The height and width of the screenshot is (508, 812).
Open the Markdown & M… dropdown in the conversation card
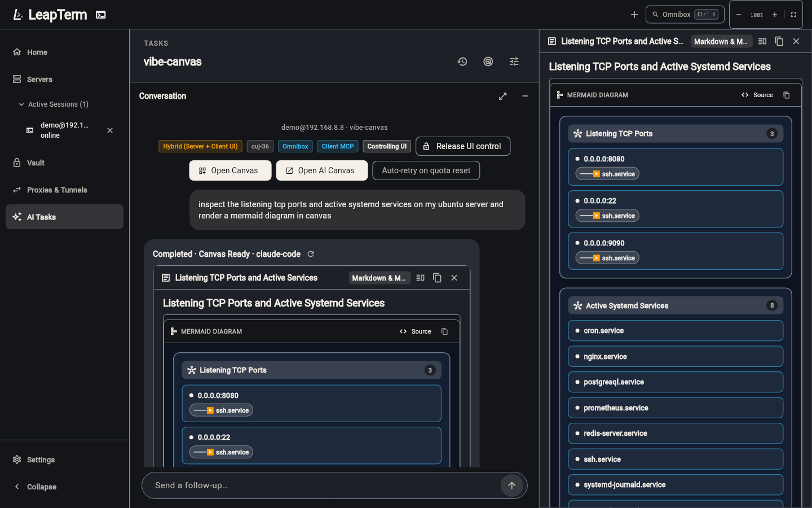click(x=379, y=278)
